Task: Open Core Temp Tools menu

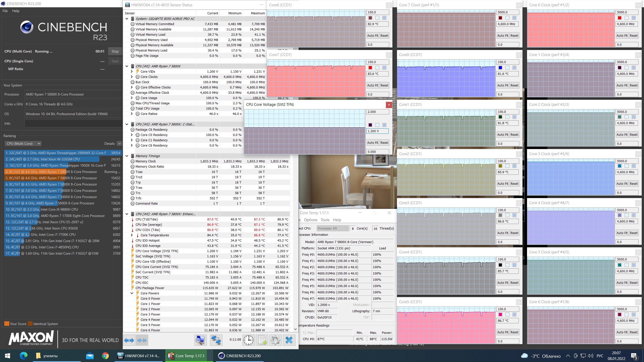Action: click(x=325, y=220)
